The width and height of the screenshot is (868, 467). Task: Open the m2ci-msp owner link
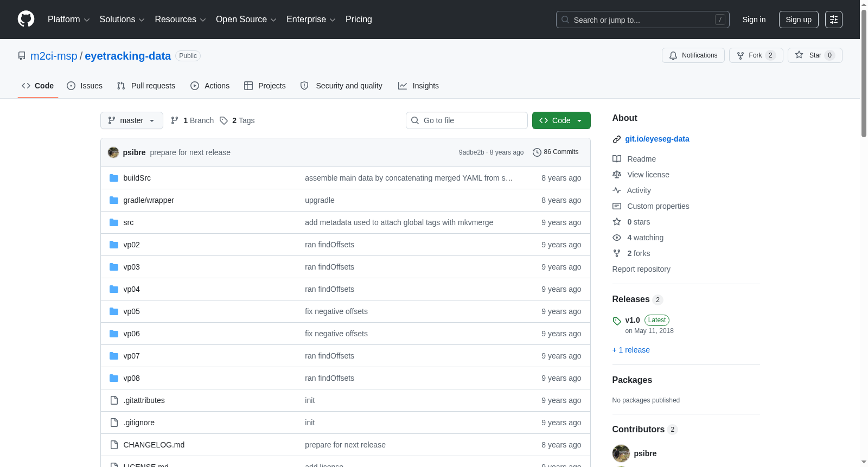(54, 56)
